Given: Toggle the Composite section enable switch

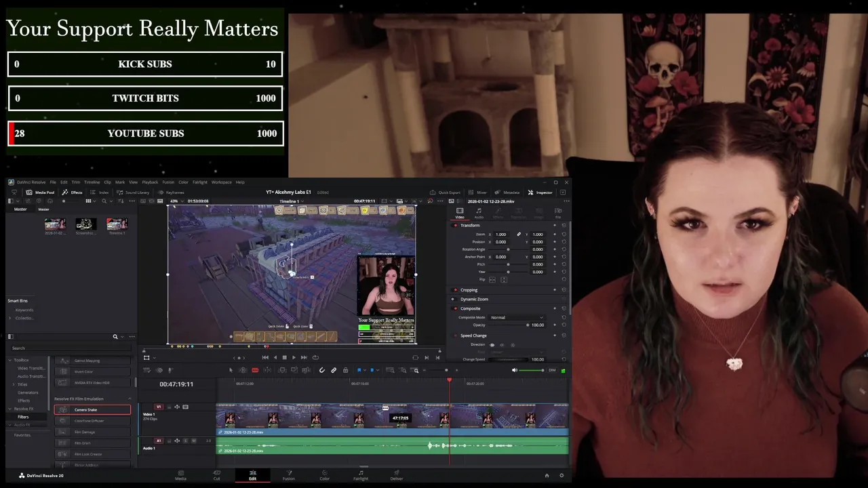Looking at the screenshot, I should pos(454,308).
